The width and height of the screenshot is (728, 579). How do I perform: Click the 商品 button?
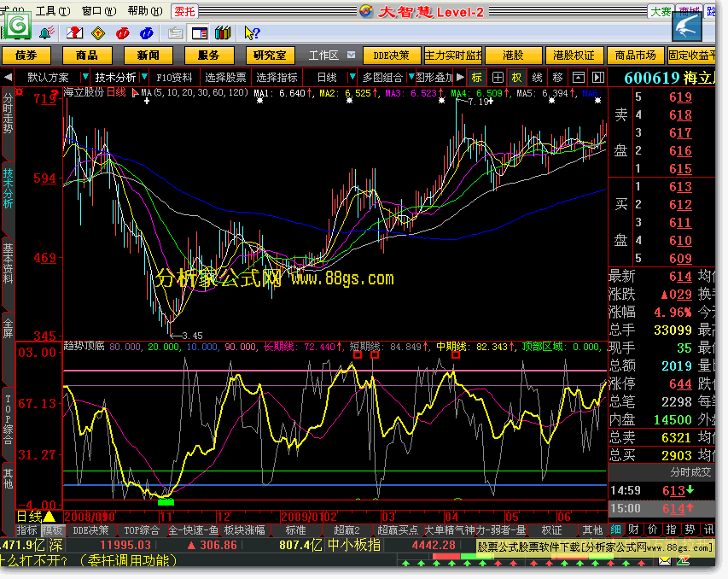coord(87,56)
